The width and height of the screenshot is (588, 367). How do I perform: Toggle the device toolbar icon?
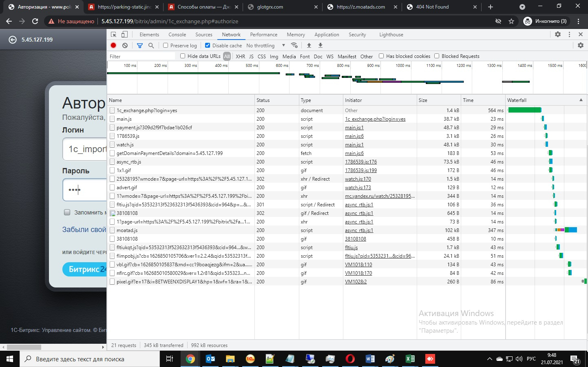(x=124, y=35)
